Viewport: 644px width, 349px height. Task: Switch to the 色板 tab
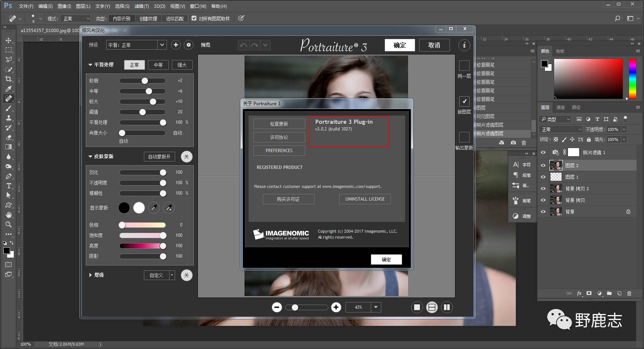point(560,51)
